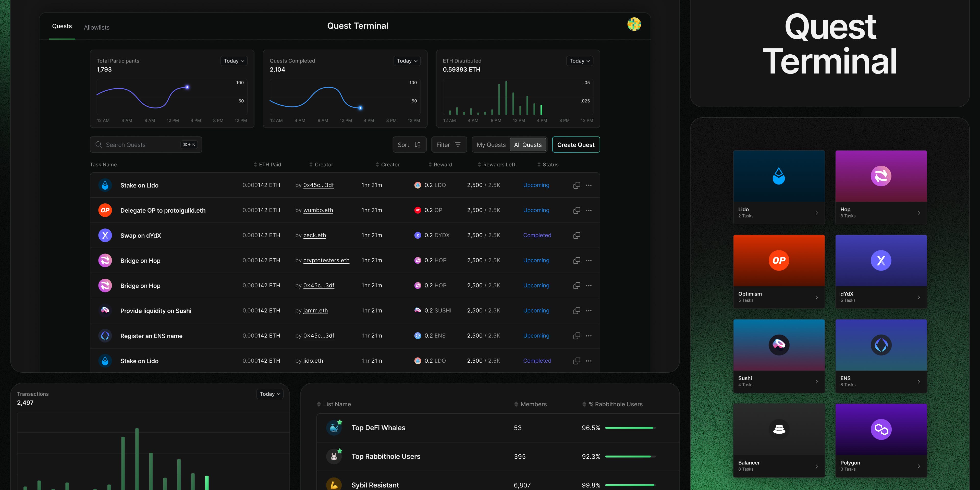The image size is (980, 490).
Task: Sort by Members column header
Action: pyautogui.click(x=530, y=405)
